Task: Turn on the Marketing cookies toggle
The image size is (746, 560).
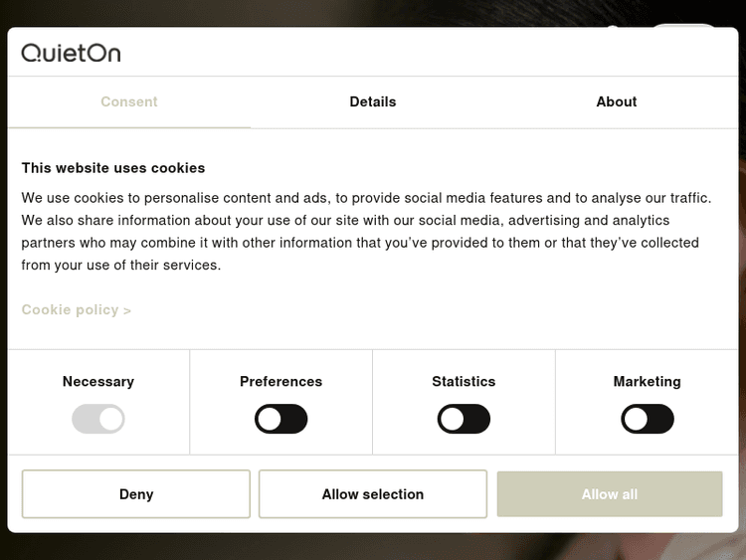Action: [x=648, y=419]
